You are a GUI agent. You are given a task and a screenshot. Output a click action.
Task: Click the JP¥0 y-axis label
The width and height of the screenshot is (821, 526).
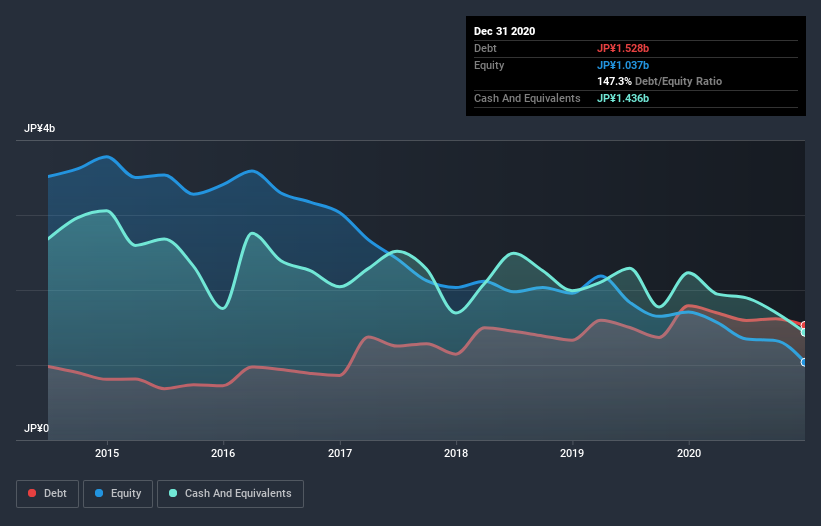point(36,428)
